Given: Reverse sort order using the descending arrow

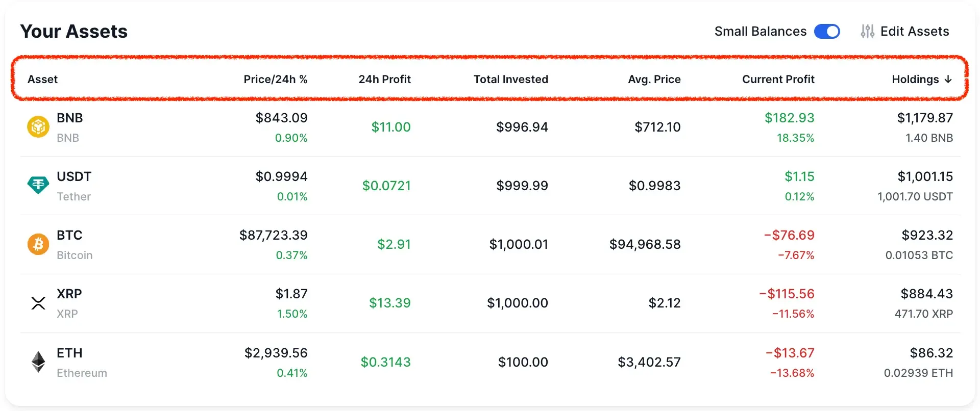Looking at the screenshot, I should click(948, 79).
